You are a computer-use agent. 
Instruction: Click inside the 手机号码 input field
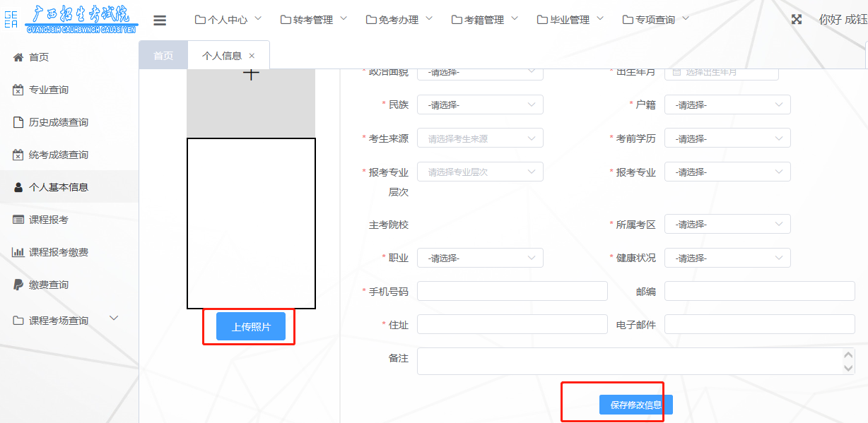(x=512, y=290)
